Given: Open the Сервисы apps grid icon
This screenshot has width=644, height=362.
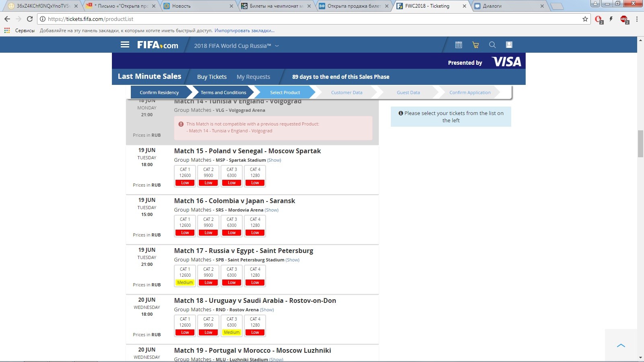Looking at the screenshot, I should coord(7,30).
